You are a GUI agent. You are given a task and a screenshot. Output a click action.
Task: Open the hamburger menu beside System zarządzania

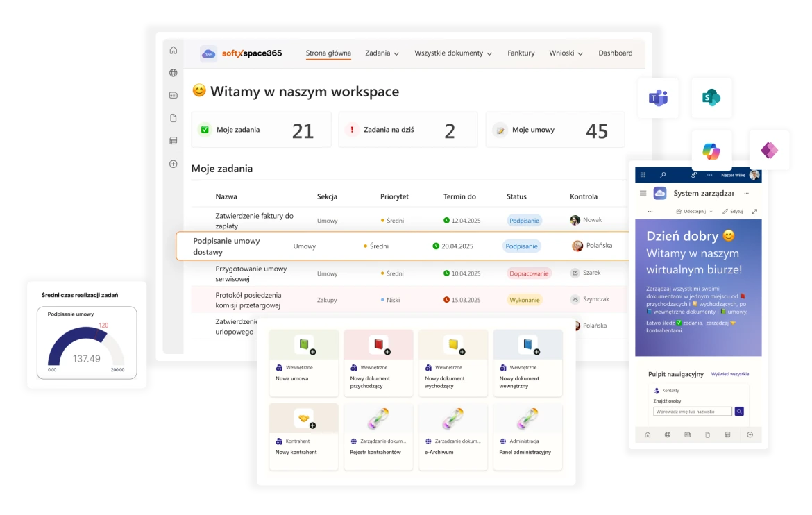[643, 193]
